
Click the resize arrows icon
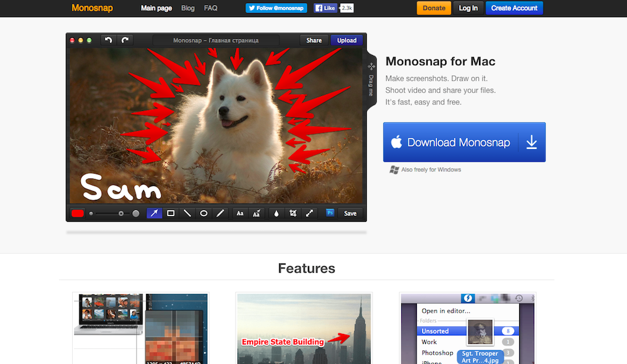coord(309,213)
